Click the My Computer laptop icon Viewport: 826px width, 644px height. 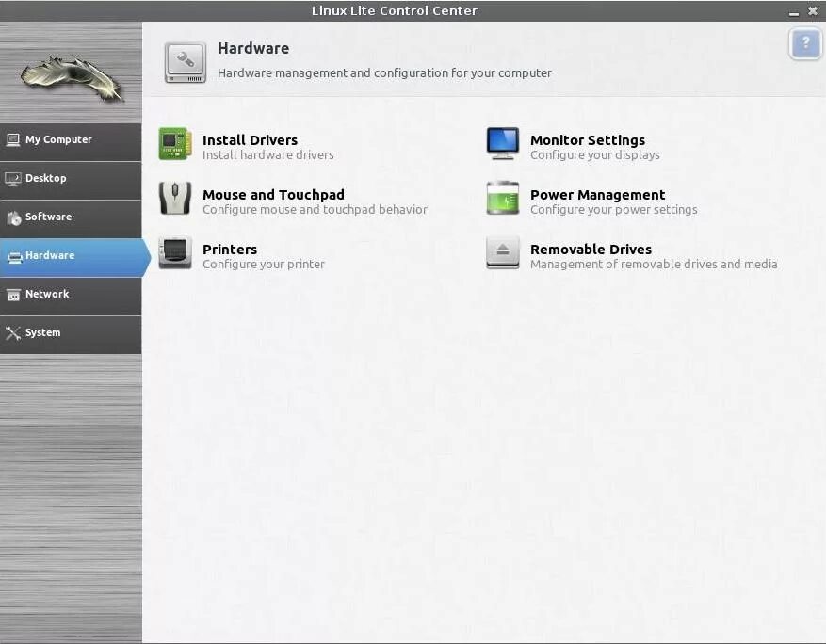point(12,139)
